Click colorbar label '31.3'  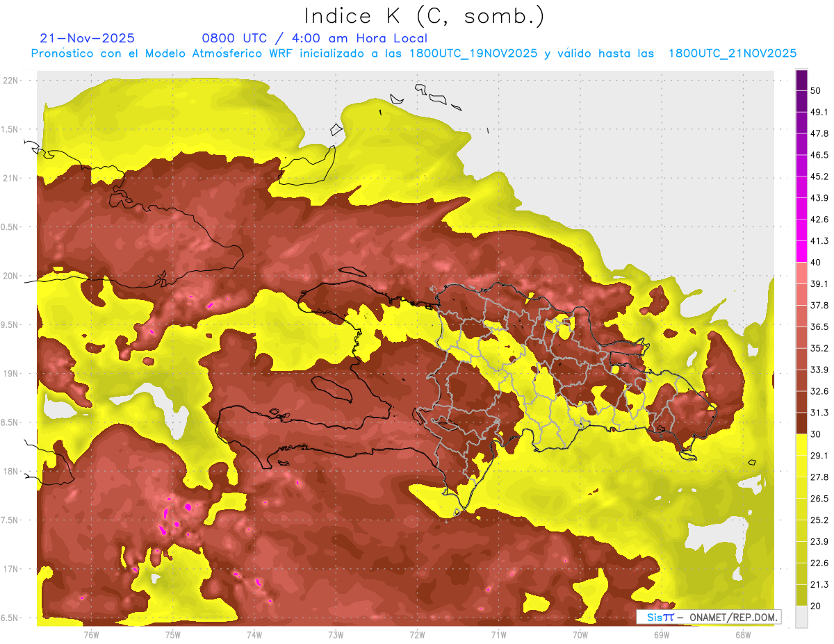pyautogui.click(x=819, y=413)
